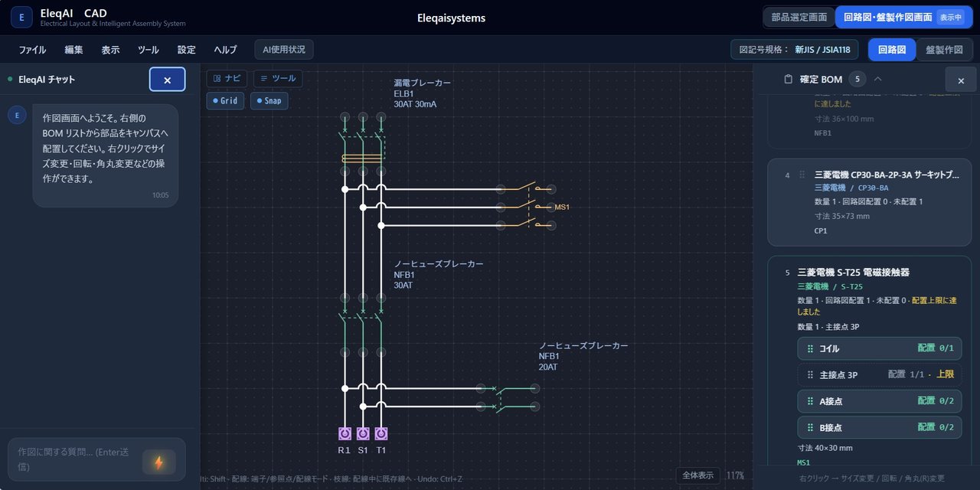Toggle the Grid display
This screenshot has height=490, width=980.
click(x=225, y=100)
